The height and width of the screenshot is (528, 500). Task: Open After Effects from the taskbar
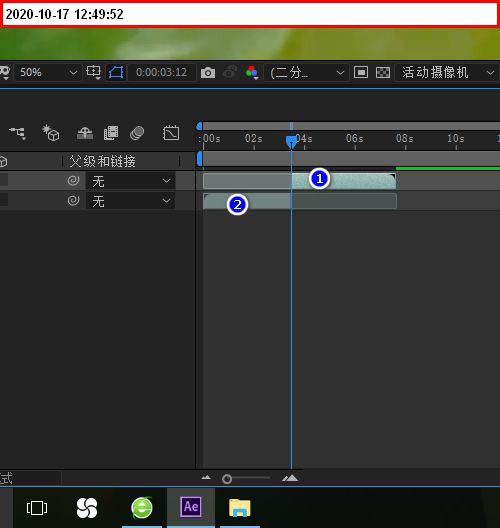[191, 507]
